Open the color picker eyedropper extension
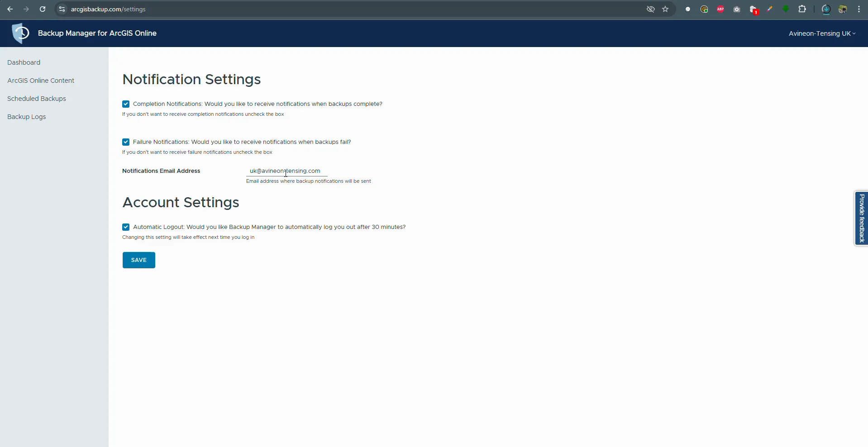The height and width of the screenshot is (447, 868). (x=769, y=9)
